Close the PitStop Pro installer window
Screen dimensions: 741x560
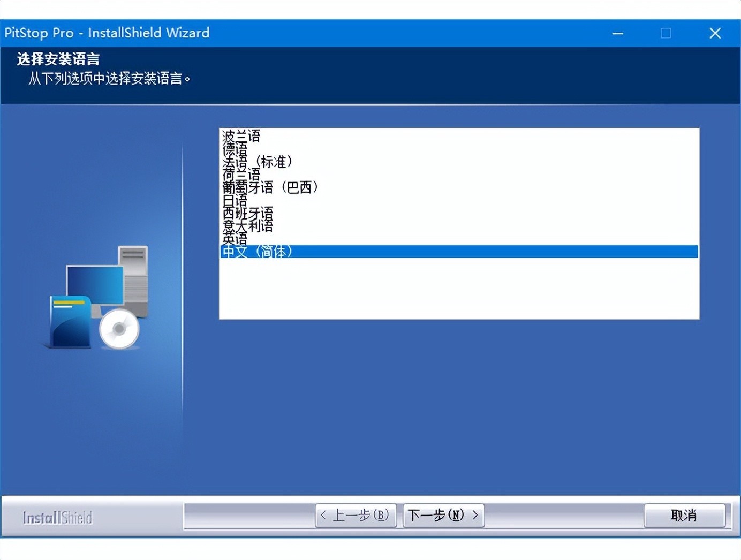715,33
